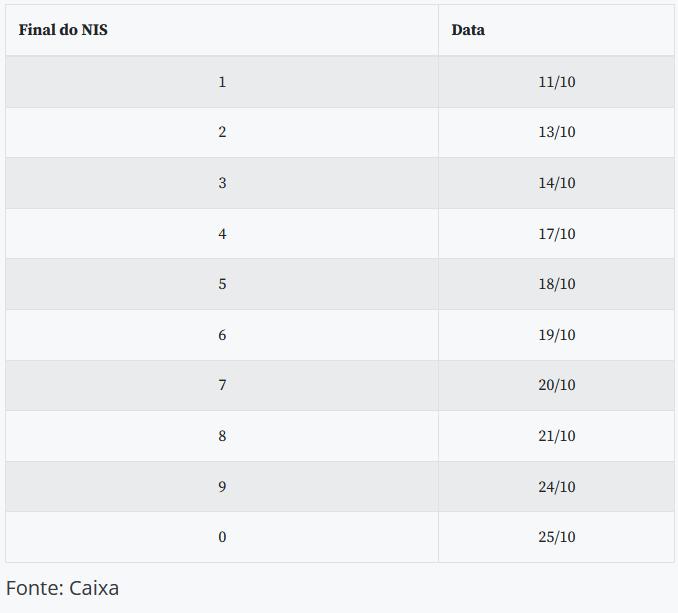The width and height of the screenshot is (678, 613).
Task: Click the date 17/10 cell
Action: pos(556,234)
